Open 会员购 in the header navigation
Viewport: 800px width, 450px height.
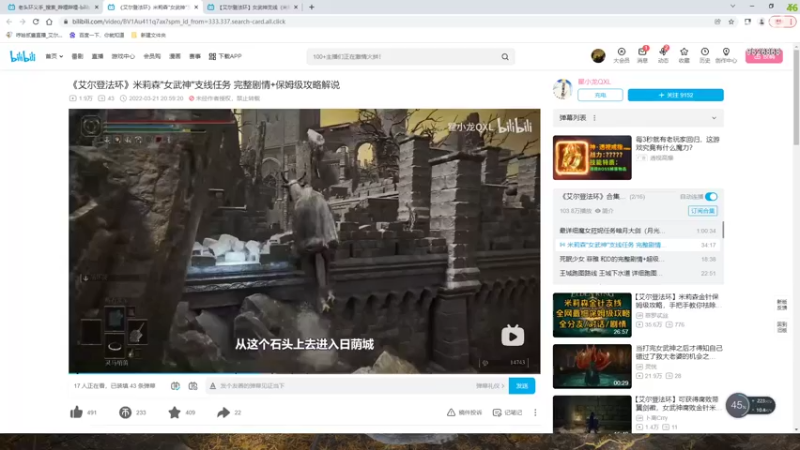(x=152, y=56)
